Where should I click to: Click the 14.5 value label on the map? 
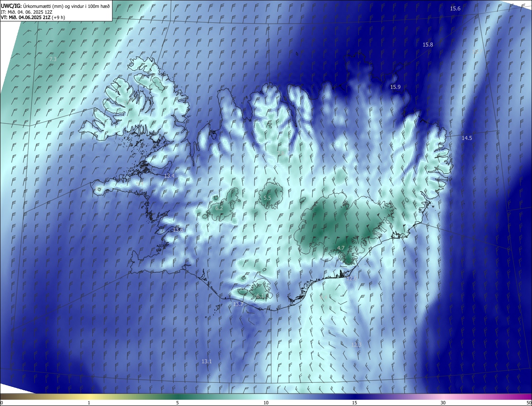(x=467, y=138)
